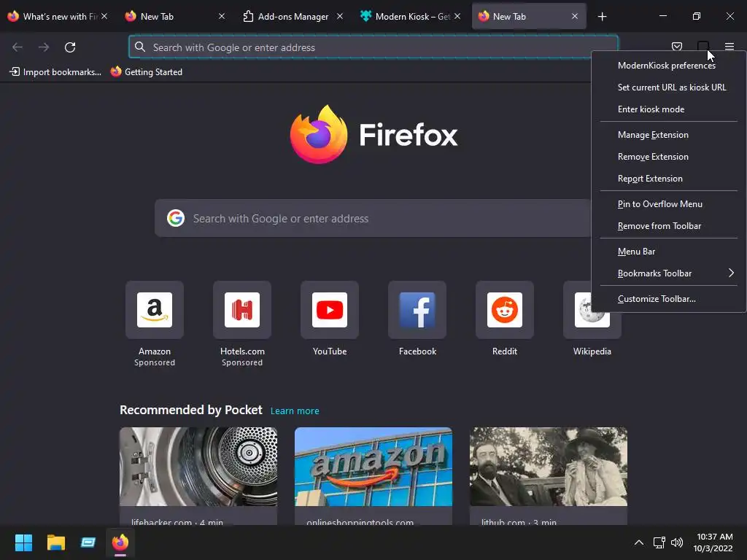The width and height of the screenshot is (747, 560).
Task: Open the lithub.com story thumbnail
Action: point(549,466)
